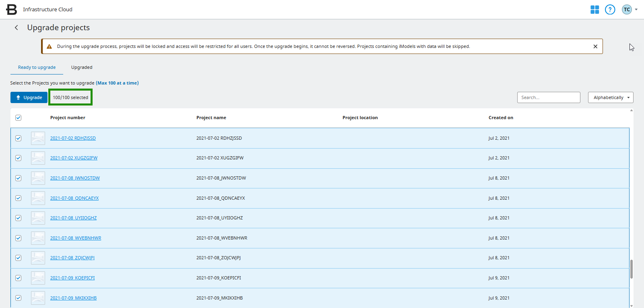Click the Bentley B logo icon
Viewport: 644px width, 308px height.
click(x=12, y=9)
